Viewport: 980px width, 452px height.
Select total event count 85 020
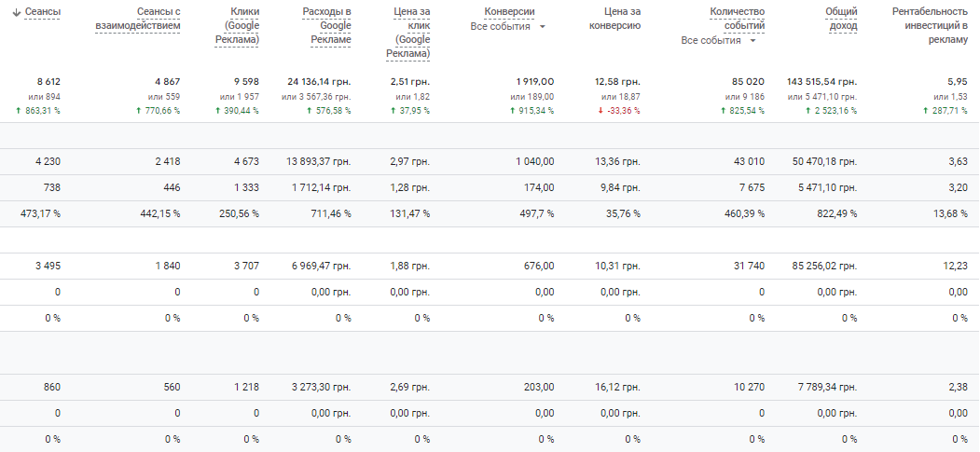(750, 82)
